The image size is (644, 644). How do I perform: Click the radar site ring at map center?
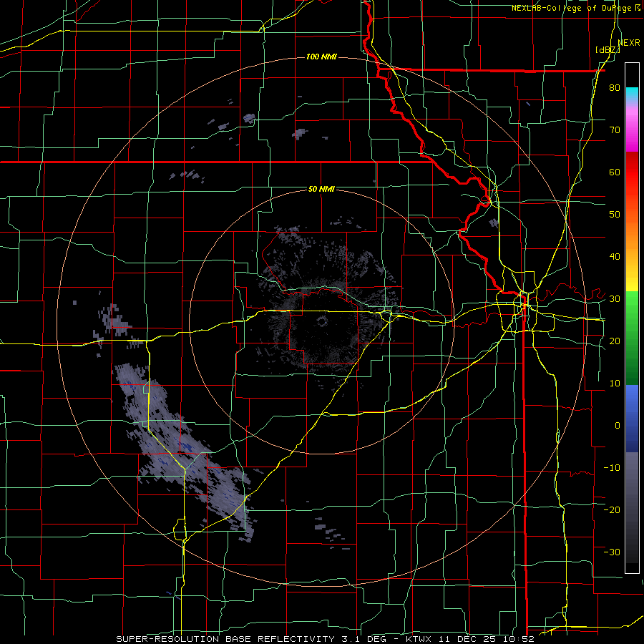point(321,321)
